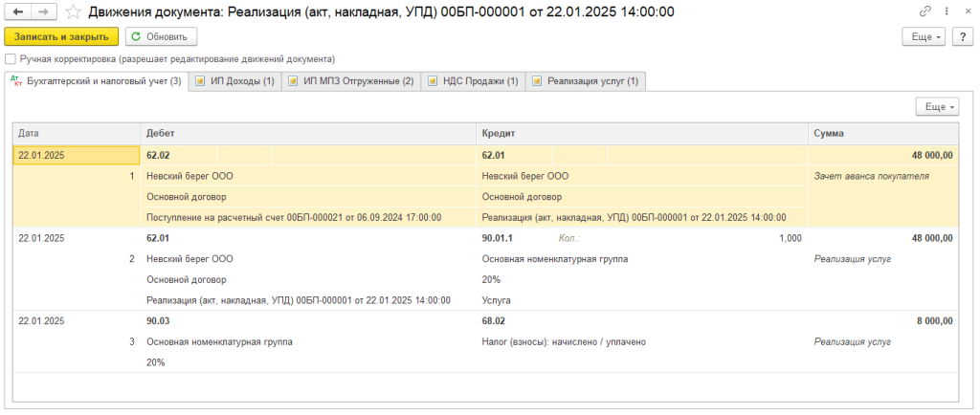Click the back navigation arrow

point(17,11)
